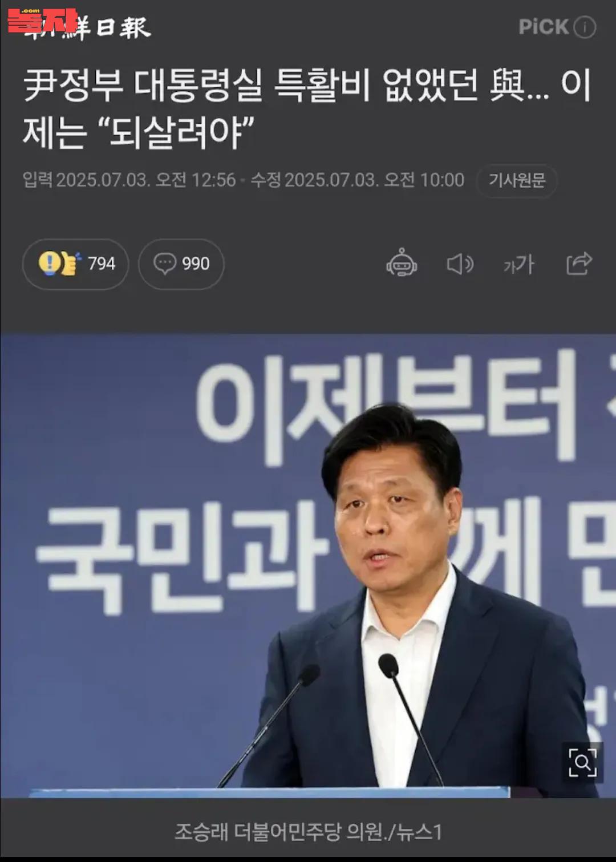Click the 수정 2025.07.03 오전 10:00 timestamp
Image resolution: width=616 pixels, height=862 pixels.
(x=358, y=180)
